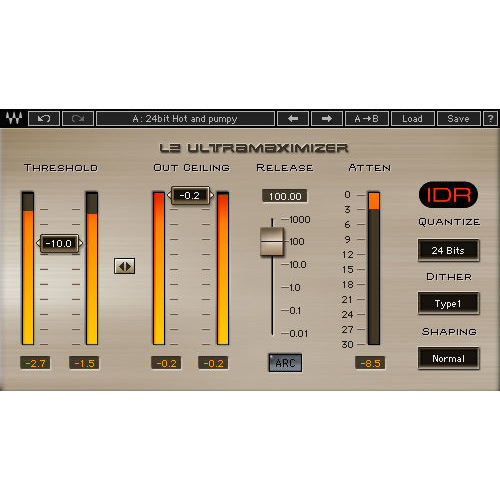The width and height of the screenshot is (500, 500).
Task: Click the Out Ceiling handle at -0.2
Action: [190, 195]
